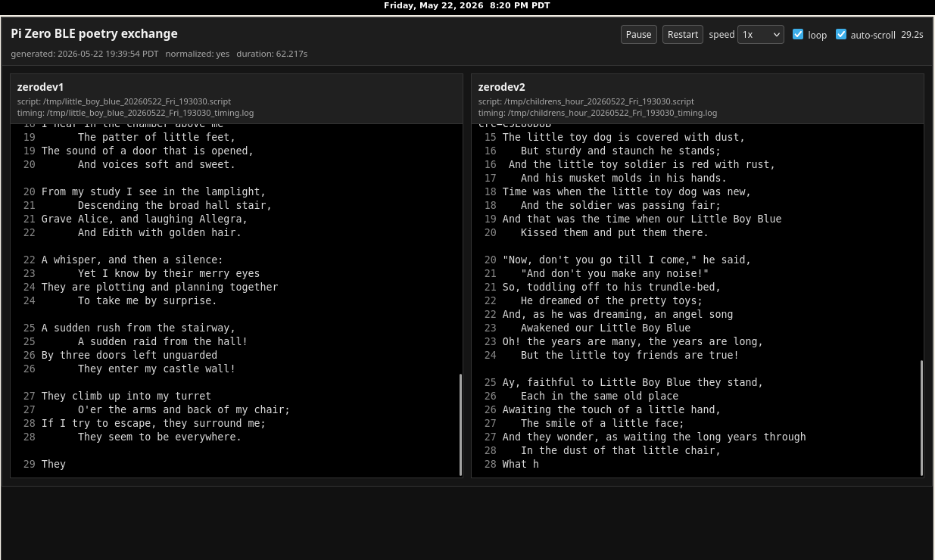
Task: Click line "They climb up into my turret"
Action: tap(126, 396)
